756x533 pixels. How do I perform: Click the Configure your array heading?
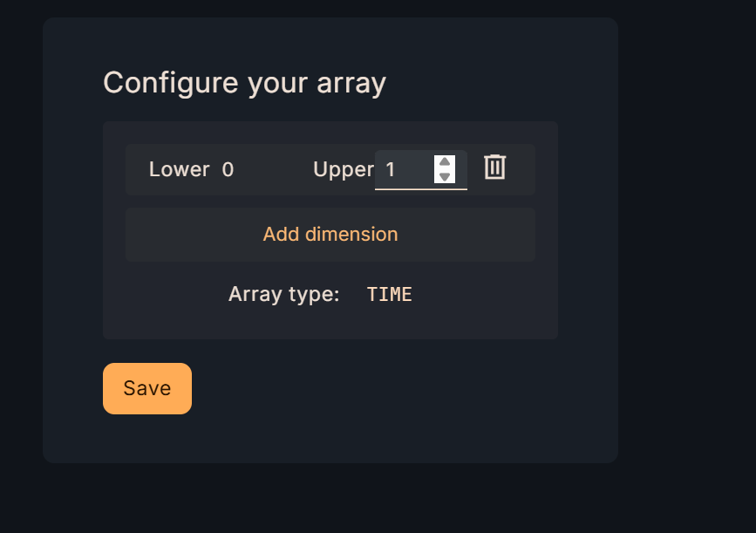[x=244, y=83]
